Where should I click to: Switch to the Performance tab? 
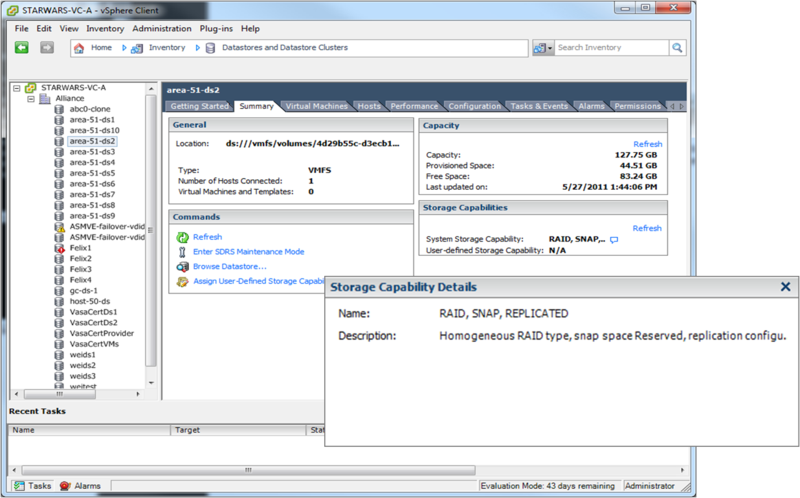point(414,106)
